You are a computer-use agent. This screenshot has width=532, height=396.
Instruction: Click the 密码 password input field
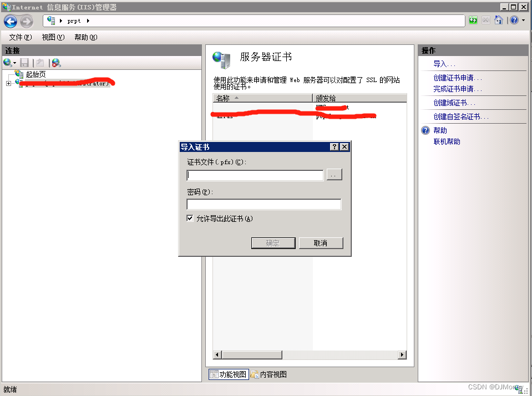264,204
